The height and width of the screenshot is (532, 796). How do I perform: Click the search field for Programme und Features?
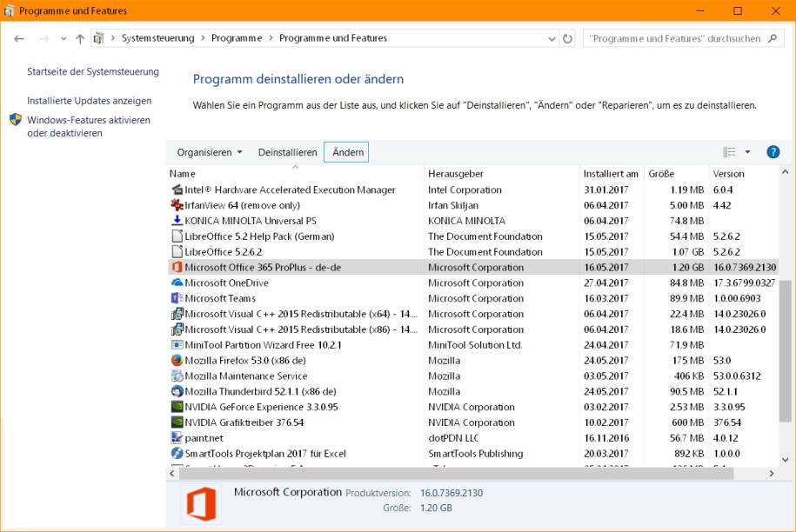682,38
